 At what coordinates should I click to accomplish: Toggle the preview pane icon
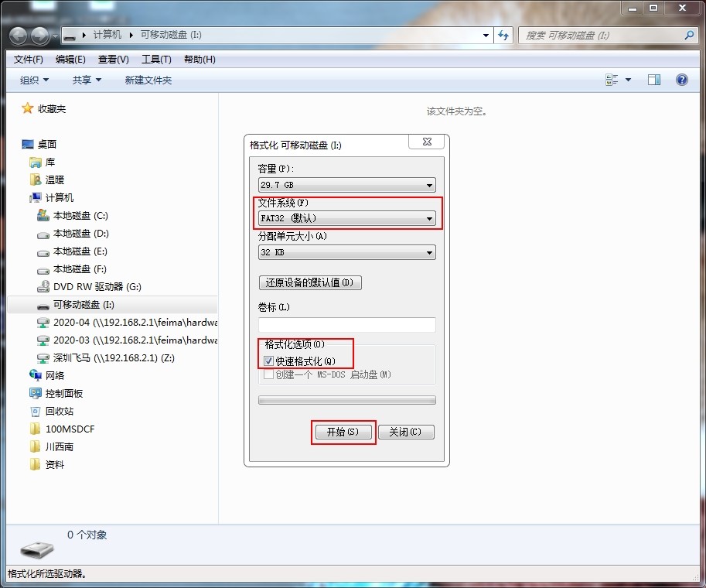[x=653, y=80]
